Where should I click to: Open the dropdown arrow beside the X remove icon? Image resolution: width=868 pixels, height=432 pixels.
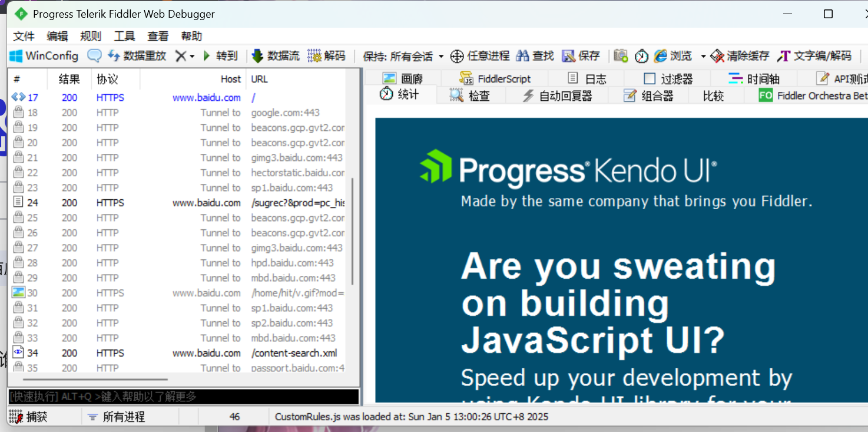[x=192, y=57]
